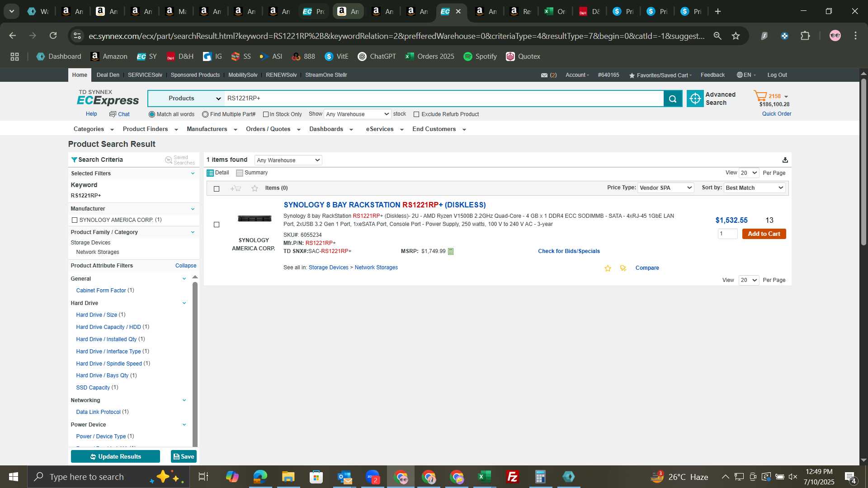
Task: Switch to Deal Den tab
Action: tap(108, 75)
